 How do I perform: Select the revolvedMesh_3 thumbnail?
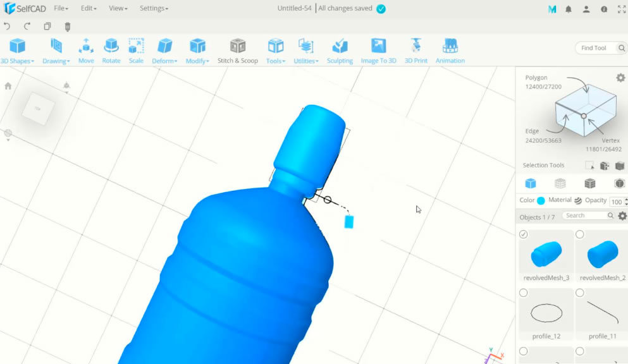[546, 254]
